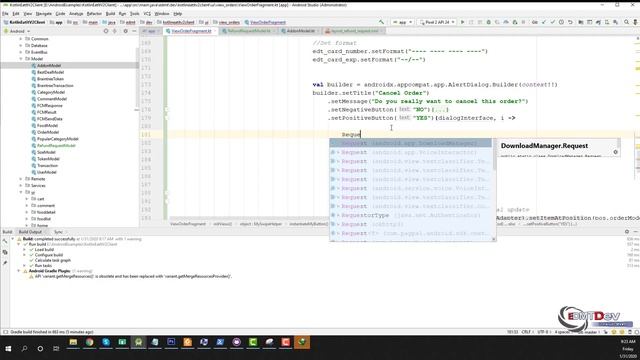The image size is (640, 360).
Task: Open Chrome from the taskbar
Action: click(x=90, y=342)
